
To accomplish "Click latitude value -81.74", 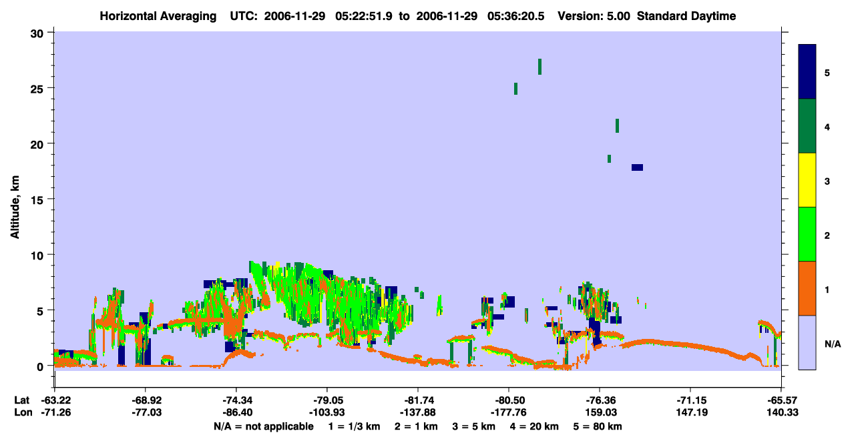I will 418,400.
